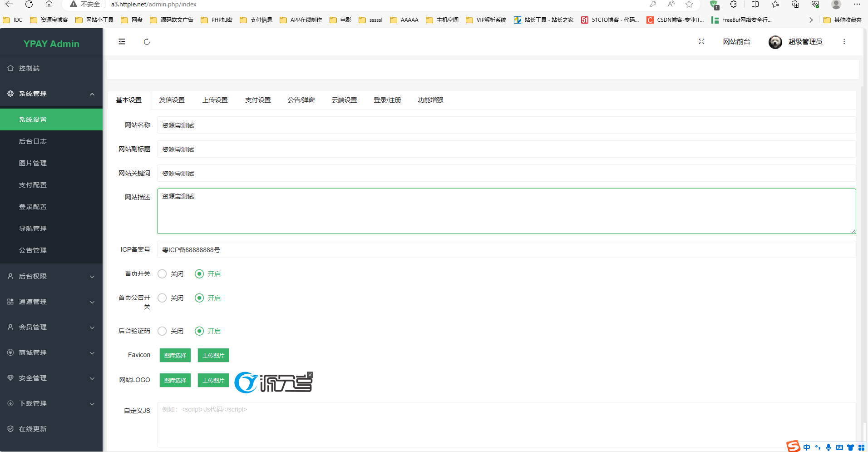Viewport: 868px width, 452px height.
Task: Open 导航管理 in sidebar
Action: [x=51, y=228]
